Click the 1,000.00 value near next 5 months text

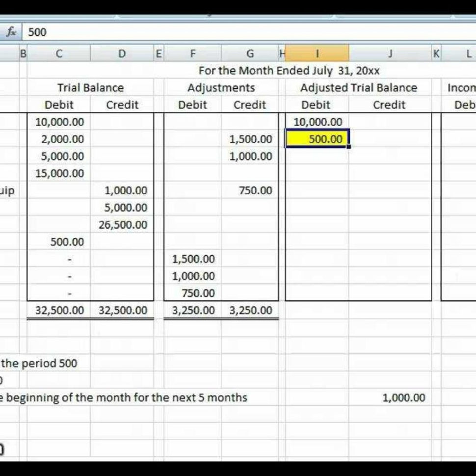[x=404, y=398]
